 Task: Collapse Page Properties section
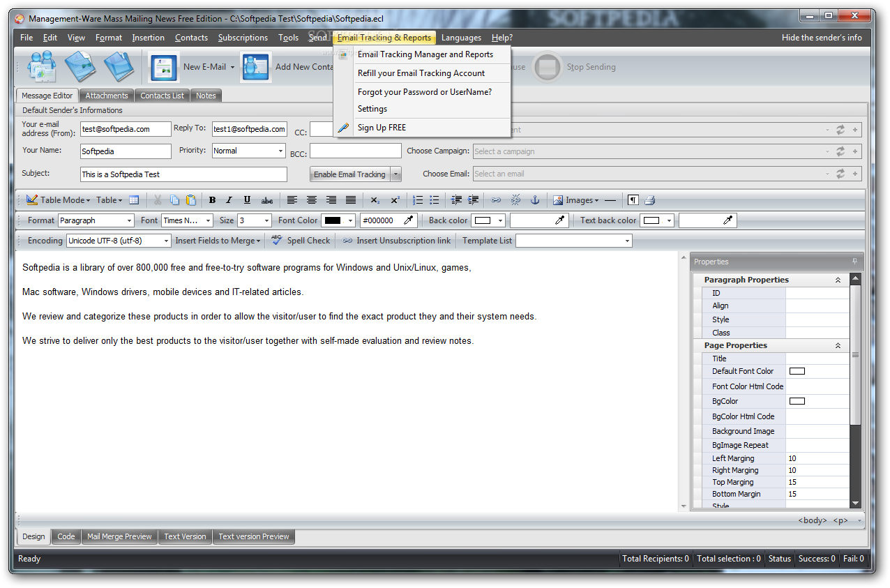click(x=838, y=345)
